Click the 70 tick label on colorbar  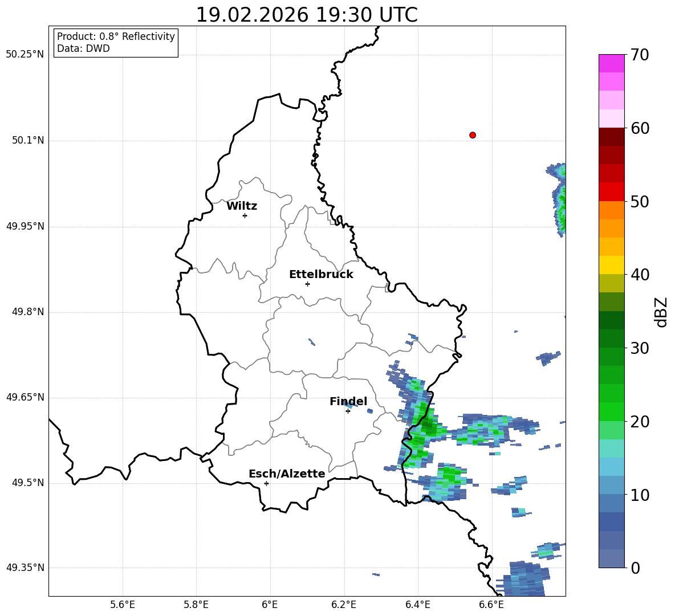[x=640, y=55]
